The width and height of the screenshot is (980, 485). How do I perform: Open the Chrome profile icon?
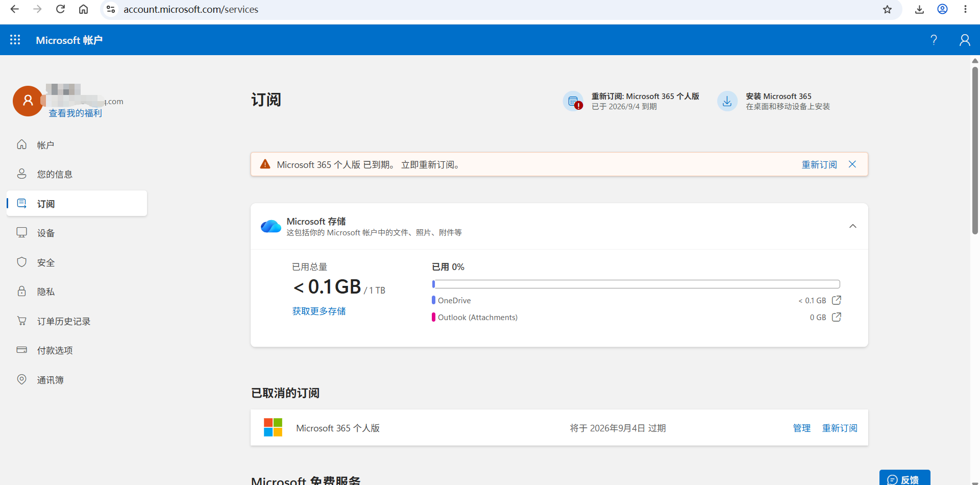coord(942,9)
